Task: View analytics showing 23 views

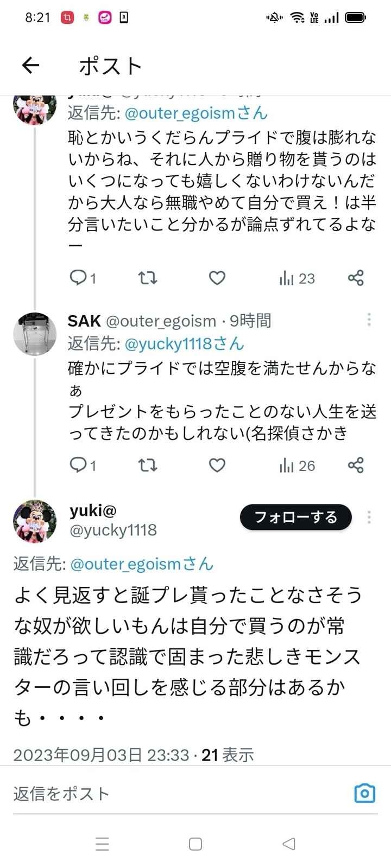Action: 297,278
